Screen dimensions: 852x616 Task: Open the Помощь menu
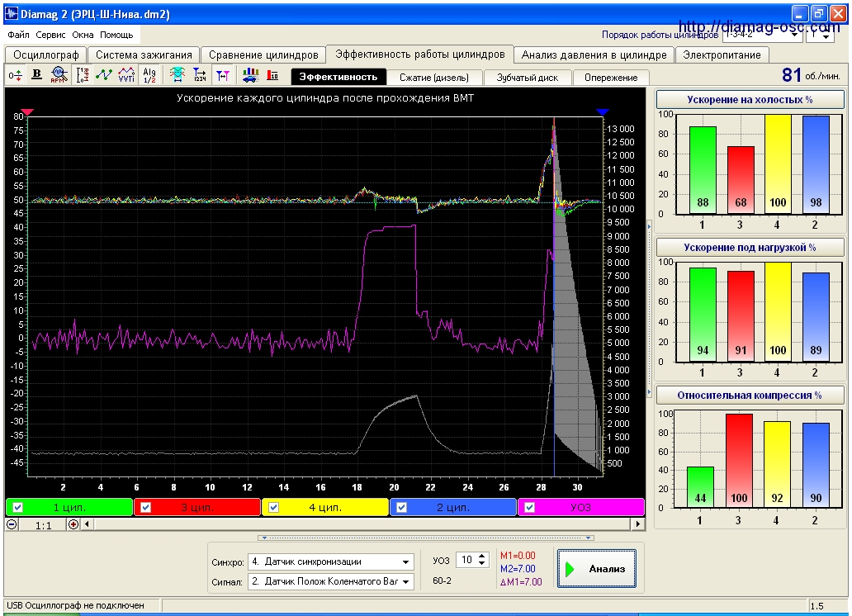(x=116, y=35)
